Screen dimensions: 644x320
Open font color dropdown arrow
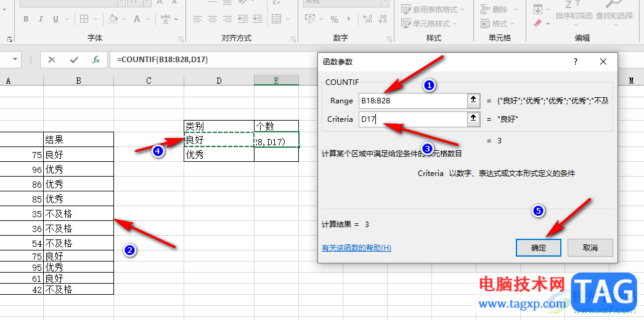(149, 19)
